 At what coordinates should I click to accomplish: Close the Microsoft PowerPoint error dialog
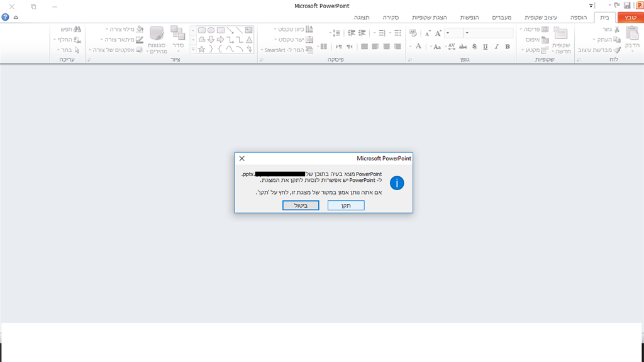click(242, 159)
